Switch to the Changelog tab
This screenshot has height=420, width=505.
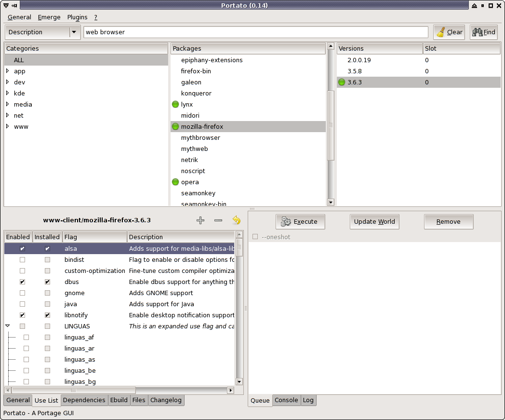click(x=166, y=400)
